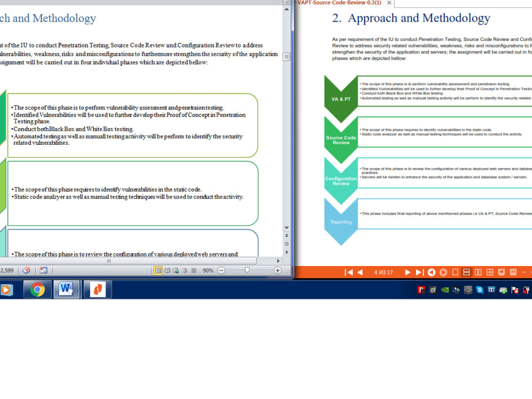The image size is (532, 399).
Task: Click the safely remove hardware tray icon
Action: [x=503, y=290]
